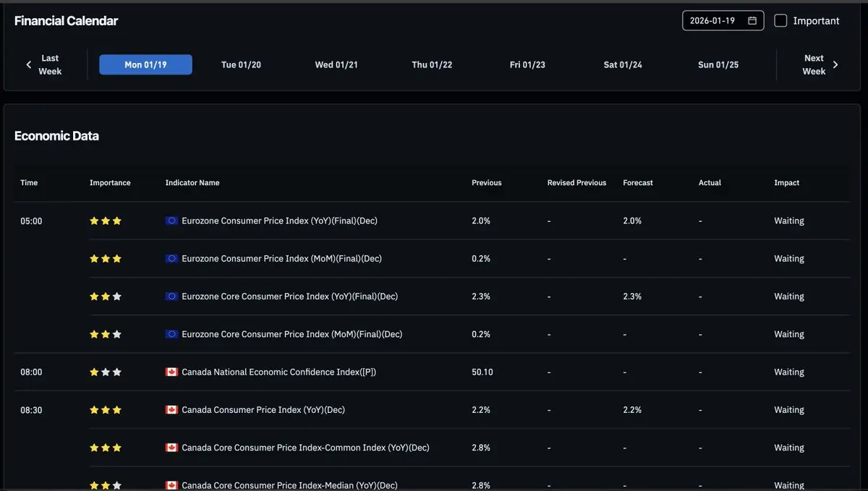868x491 pixels.
Task: Click the 08:30 time cell
Action: coord(31,410)
